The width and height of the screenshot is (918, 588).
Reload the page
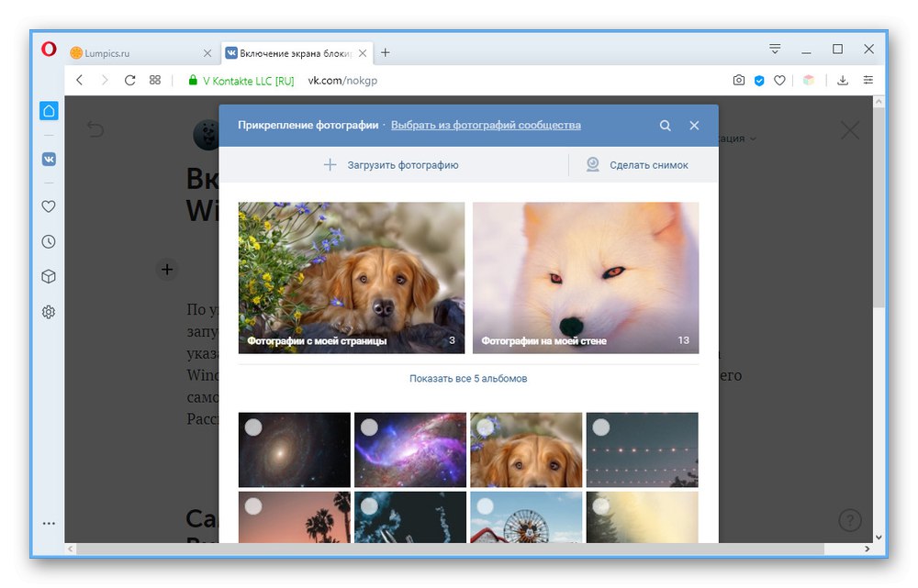(130, 80)
